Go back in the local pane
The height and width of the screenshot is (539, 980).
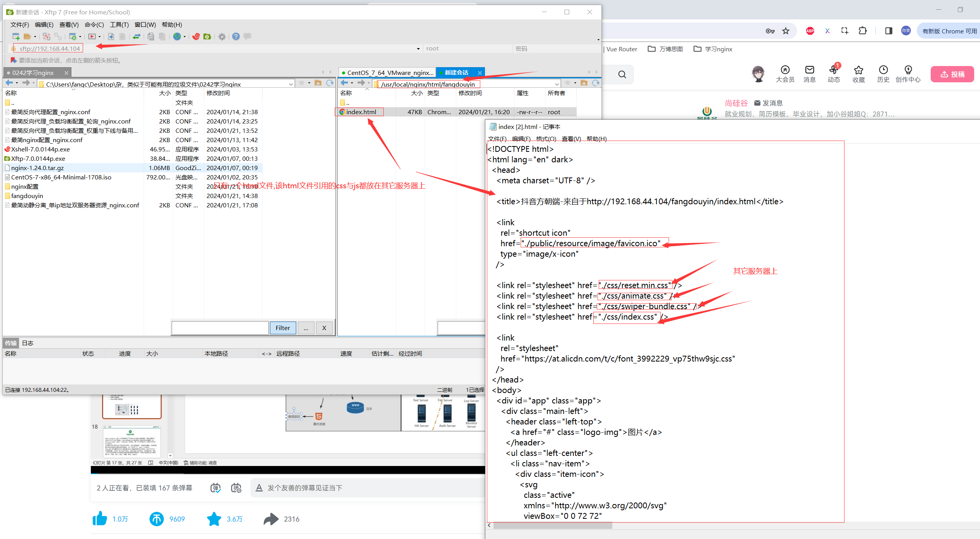9,83
